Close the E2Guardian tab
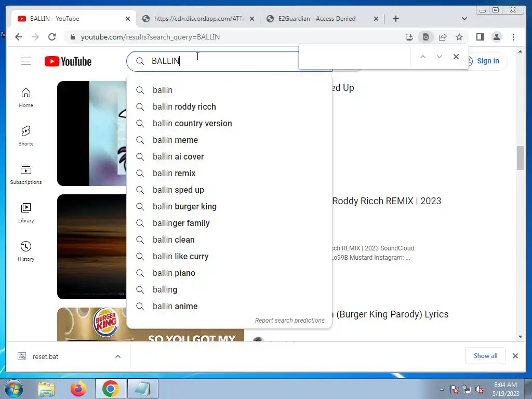The width and height of the screenshot is (532, 399). click(376, 19)
